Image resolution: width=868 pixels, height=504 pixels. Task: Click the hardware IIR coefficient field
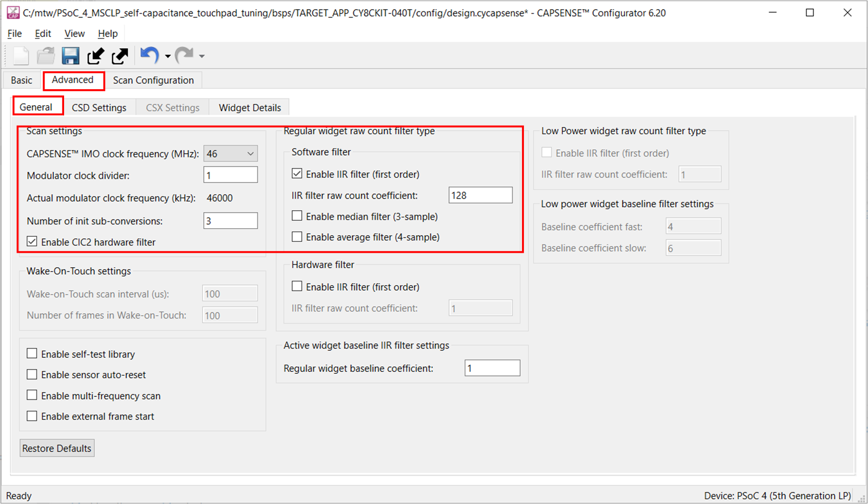coord(480,308)
